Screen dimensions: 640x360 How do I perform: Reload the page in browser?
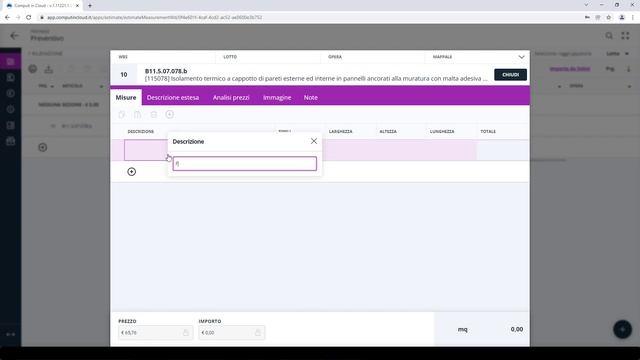29,18
